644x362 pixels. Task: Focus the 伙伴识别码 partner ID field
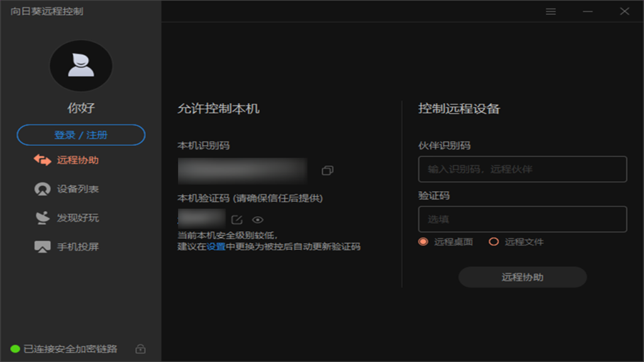pyautogui.click(x=523, y=169)
